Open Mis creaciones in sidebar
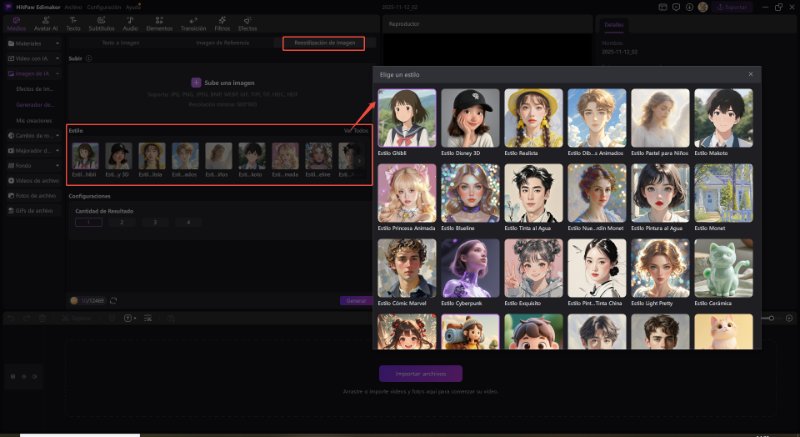This screenshot has height=437, width=800. coord(34,121)
